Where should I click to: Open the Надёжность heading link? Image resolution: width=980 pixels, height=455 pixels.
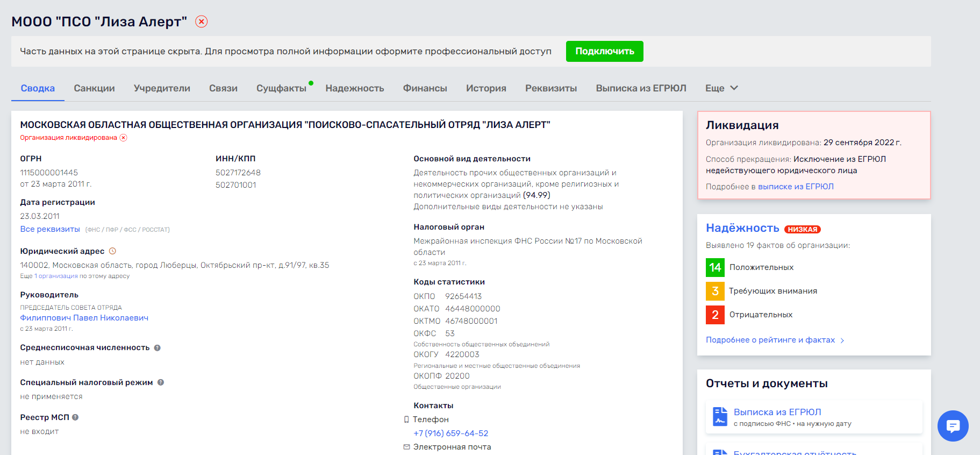(x=742, y=228)
